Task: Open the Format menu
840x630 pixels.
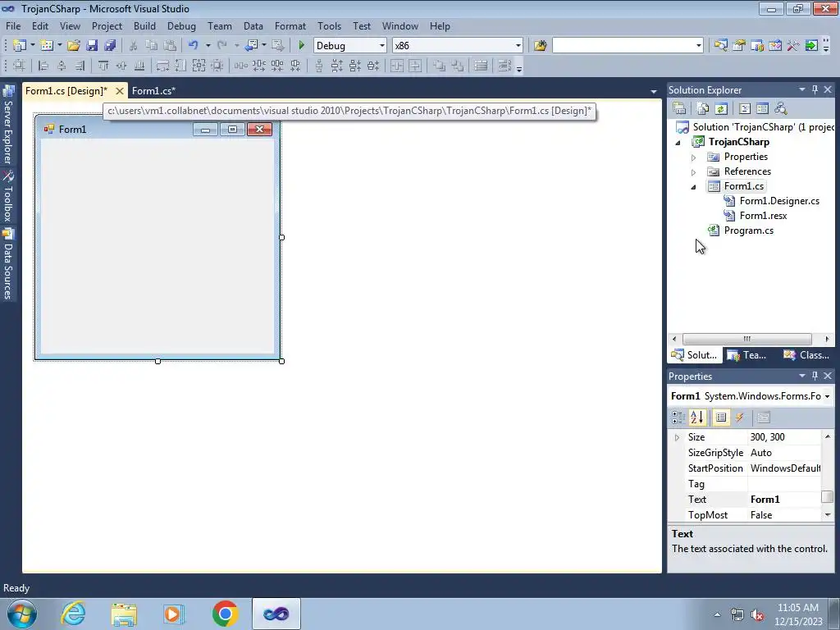Action: pos(290,25)
